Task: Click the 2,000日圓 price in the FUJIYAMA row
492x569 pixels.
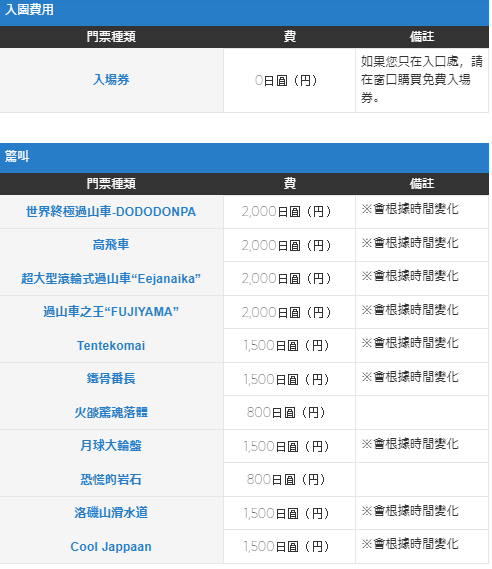Action: point(287,312)
